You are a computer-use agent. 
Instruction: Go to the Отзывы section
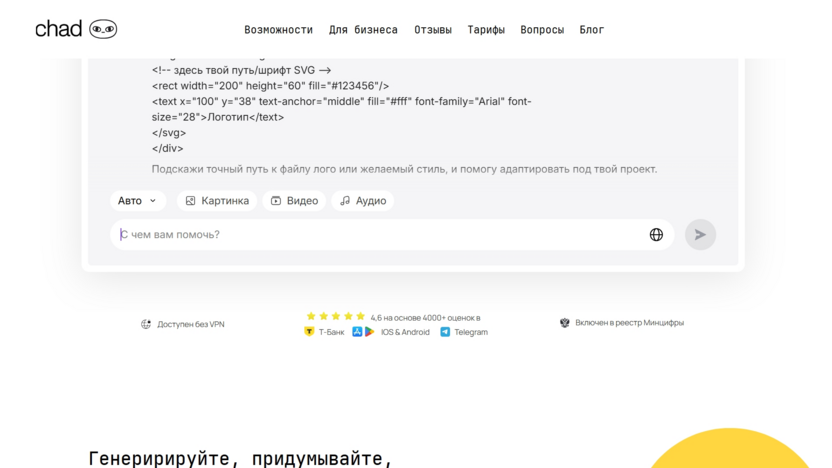(x=433, y=30)
